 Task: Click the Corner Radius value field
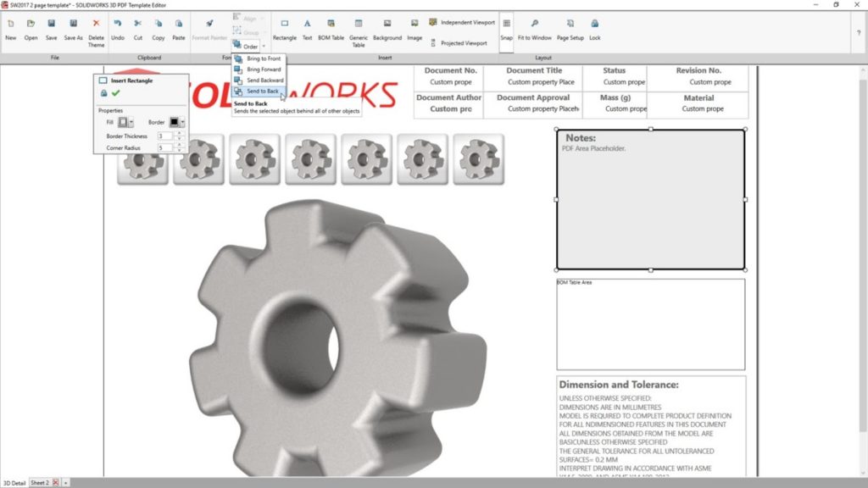click(x=165, y=148)
